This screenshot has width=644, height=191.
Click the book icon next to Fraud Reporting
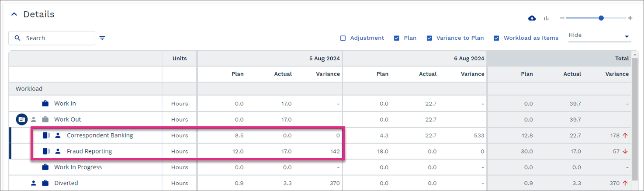[x=46, y=151]
